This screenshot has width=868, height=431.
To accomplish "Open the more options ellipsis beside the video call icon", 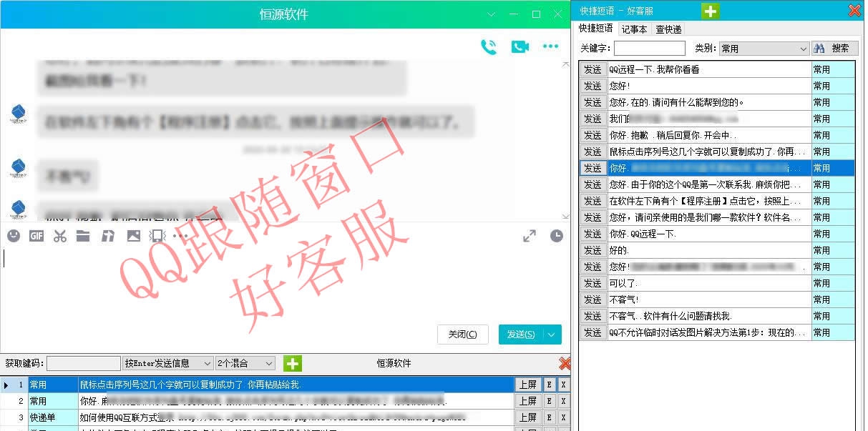I will pyautogui.click(x=550, y=47).
